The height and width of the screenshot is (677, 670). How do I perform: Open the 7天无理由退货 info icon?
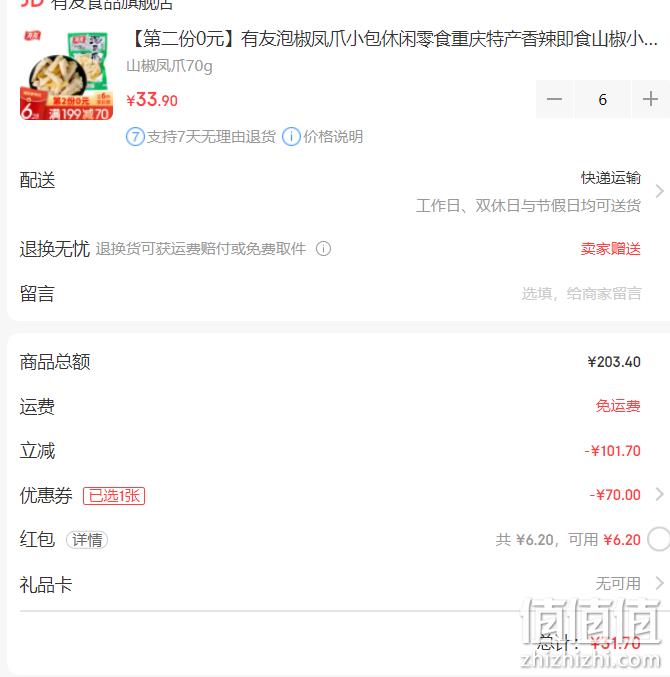tap(135, 137)
